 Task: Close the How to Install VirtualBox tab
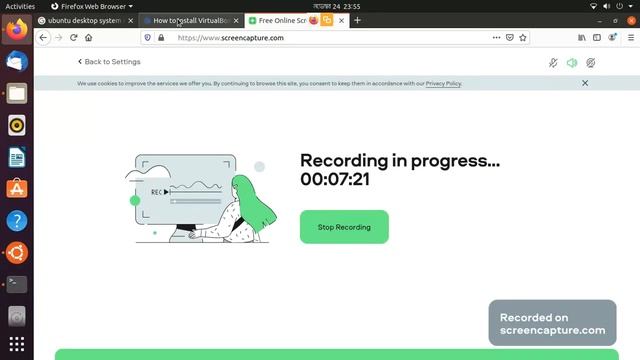click(x=236, y=20)
